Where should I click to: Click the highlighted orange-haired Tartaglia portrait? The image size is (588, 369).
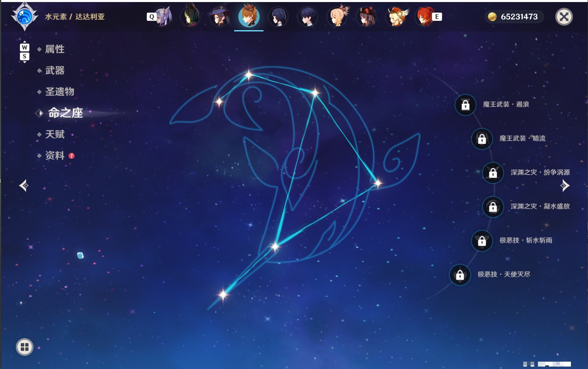(x=249, y=16)
